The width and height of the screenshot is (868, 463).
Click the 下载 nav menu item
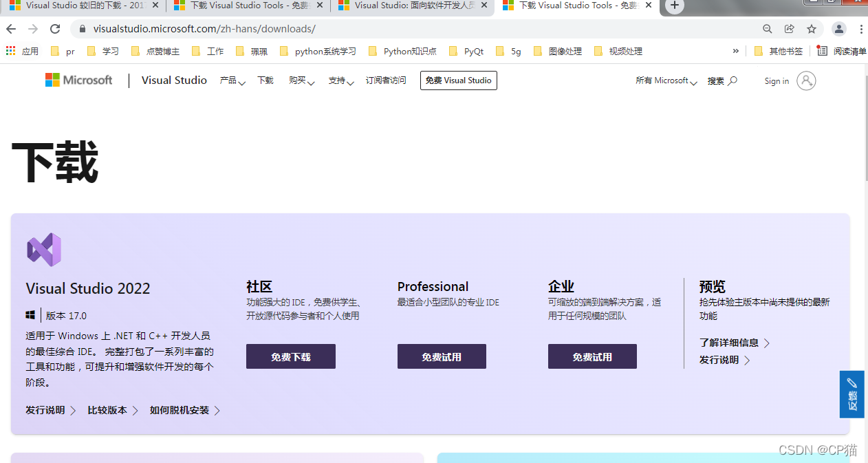[x=265, y=80]
